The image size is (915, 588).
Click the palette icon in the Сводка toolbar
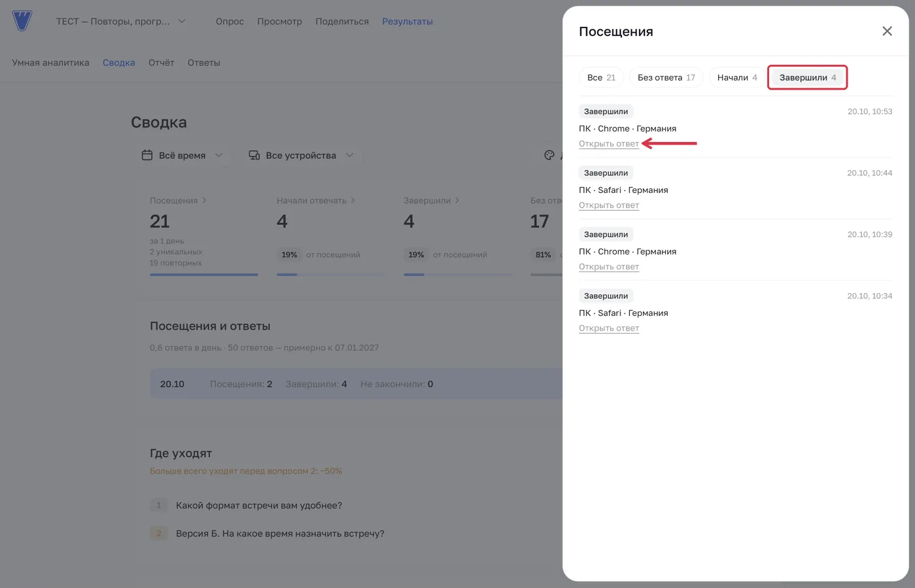549,155
